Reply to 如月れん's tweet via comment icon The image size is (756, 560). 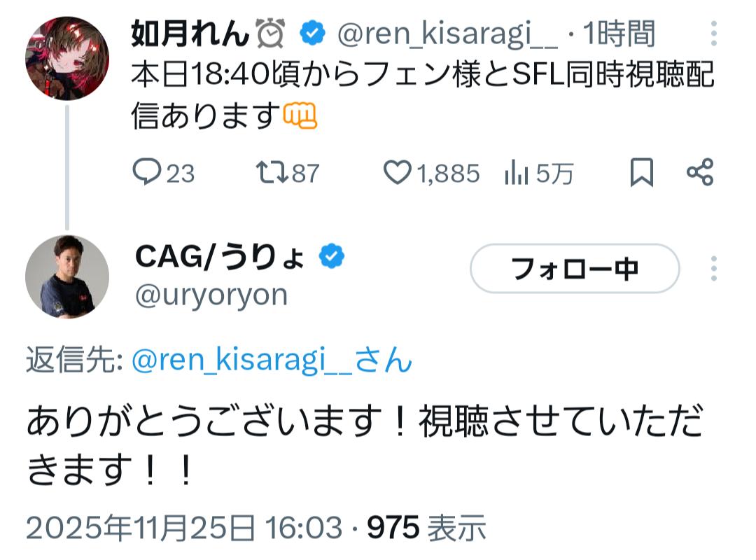[146, 172]
